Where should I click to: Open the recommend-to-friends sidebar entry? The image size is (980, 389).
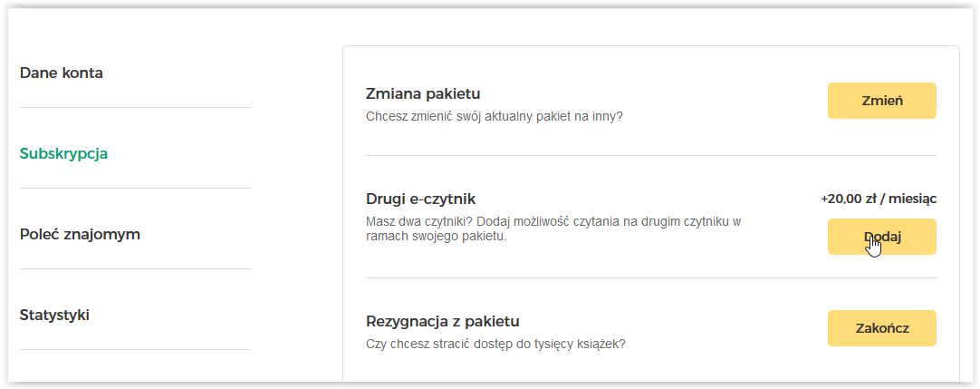tap(80, 235)
